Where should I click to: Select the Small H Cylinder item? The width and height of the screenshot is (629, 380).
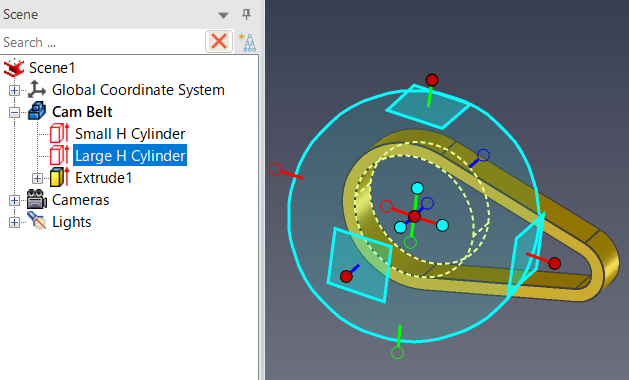pos(130,134)
